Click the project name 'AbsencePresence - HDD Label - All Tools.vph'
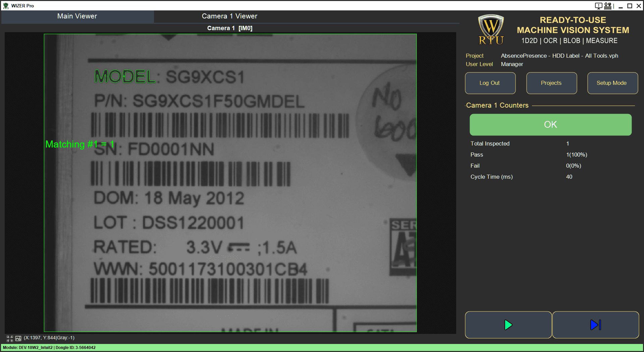This screenshot has width=644, height=352. pyautogui.click(x=559, y=56)
